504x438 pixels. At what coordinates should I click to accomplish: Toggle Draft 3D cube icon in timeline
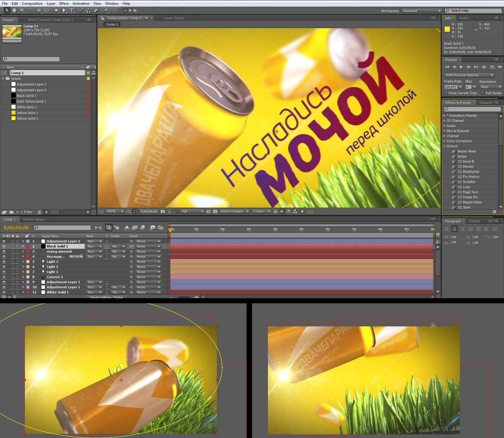[117, 228]
